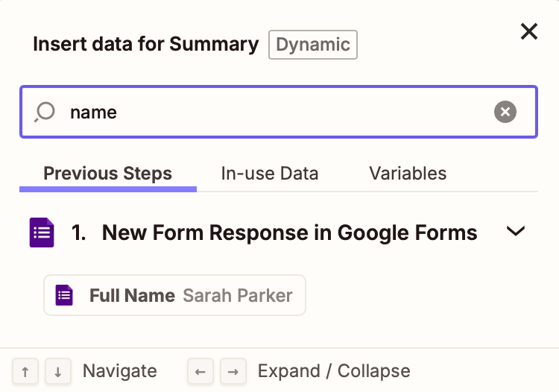Toggle New Form Response in Google Forms section
This screenshot has width=559, height=392.
(x=279, y=233)
